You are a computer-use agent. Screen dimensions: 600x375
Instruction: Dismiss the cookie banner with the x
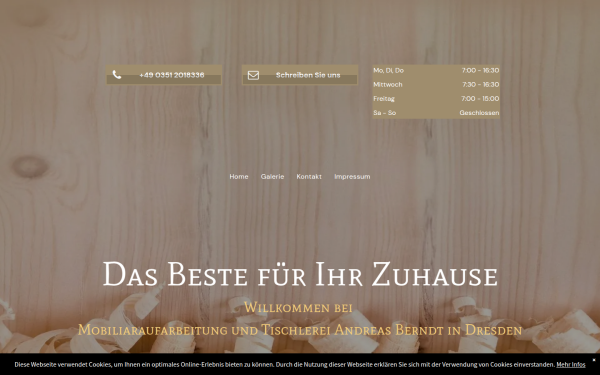594,360
